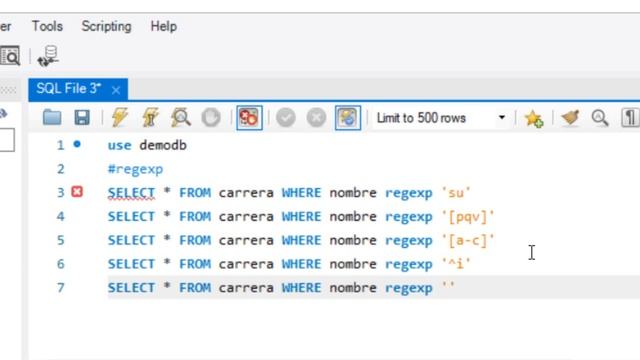Click the red error marker on line 3
The height and width of the screenshot is (360, 640).
tap(77, 191)
